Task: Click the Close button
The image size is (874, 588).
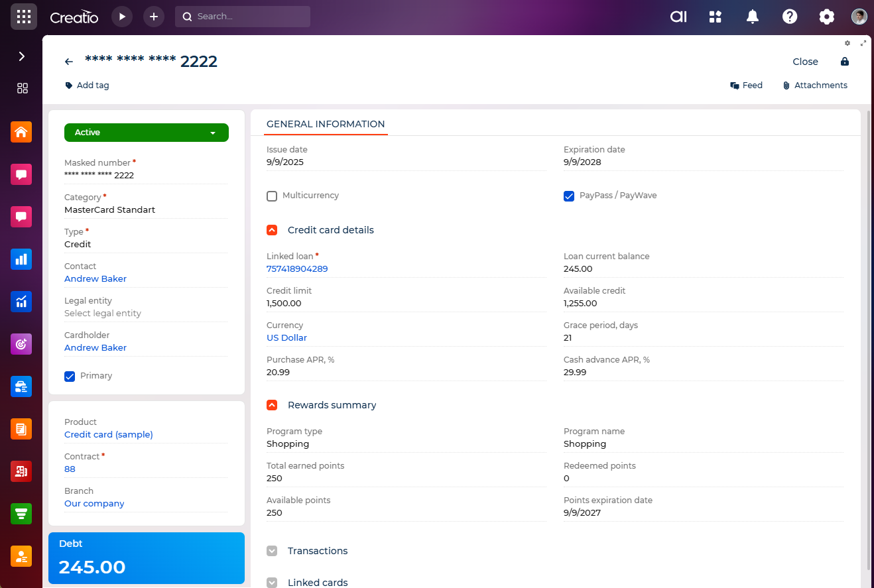Action: click(x=805, y=62)
